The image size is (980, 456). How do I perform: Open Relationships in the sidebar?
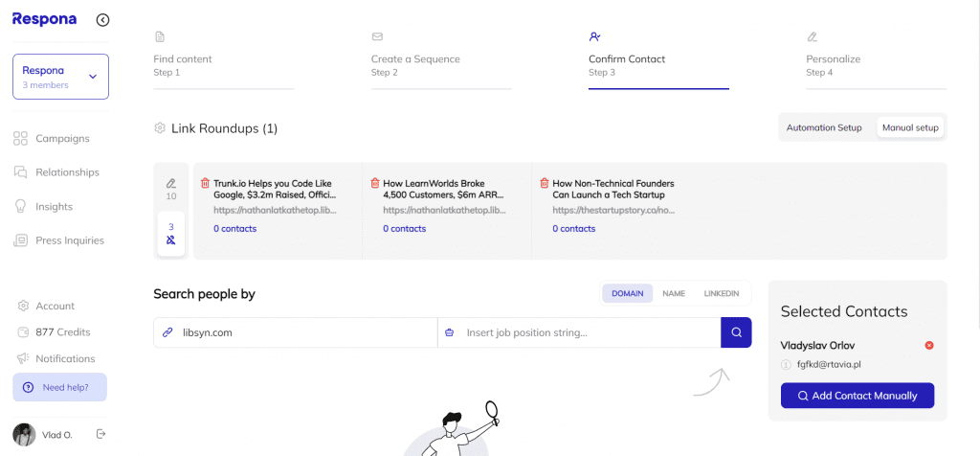tap(56, 172)
